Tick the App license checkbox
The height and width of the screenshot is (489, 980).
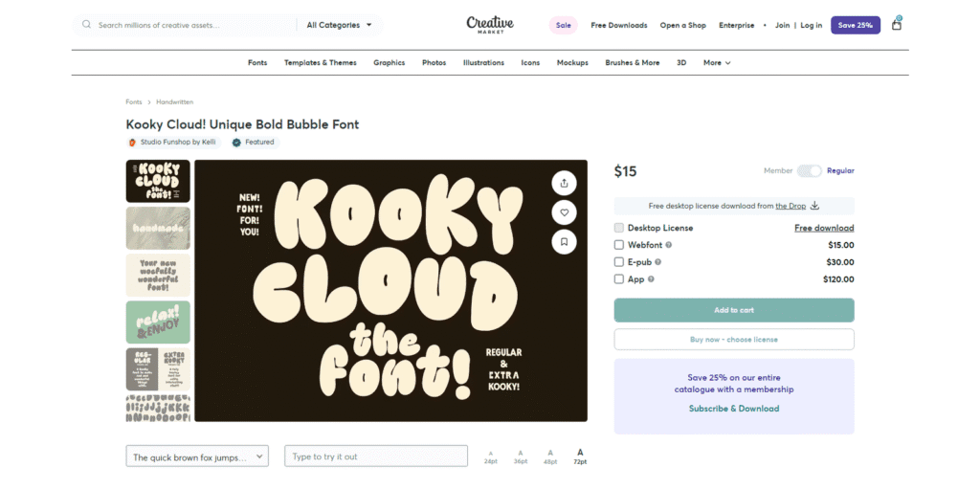(x=619, y=279)
